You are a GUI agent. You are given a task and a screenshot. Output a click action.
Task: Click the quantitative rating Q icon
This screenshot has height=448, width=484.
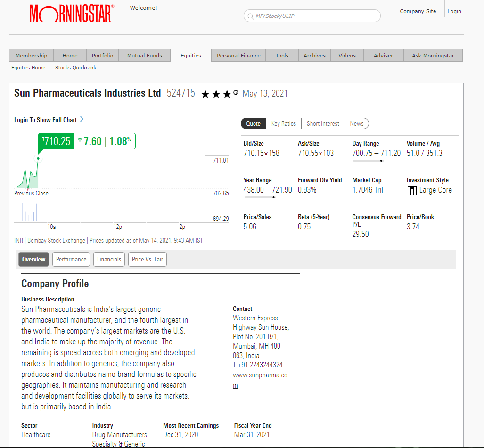pos(236,92)
